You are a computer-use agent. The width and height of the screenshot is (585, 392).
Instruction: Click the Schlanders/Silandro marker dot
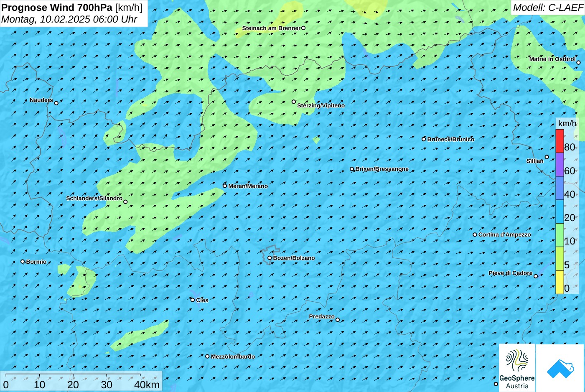click(x=125, y=202)
